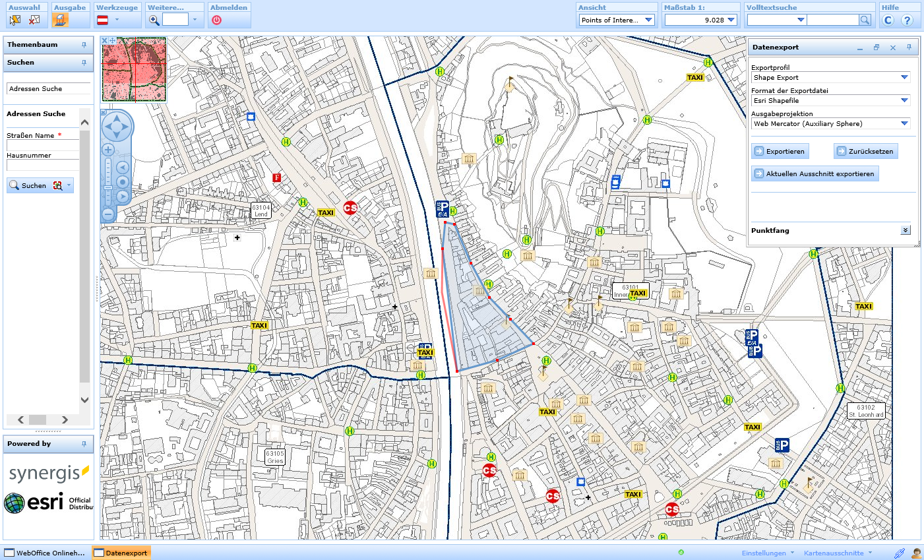This screenshot has width=924, height=560.
Task: Click the zoom-in magnifier under Weitere
Action: [x=154, y=20]
